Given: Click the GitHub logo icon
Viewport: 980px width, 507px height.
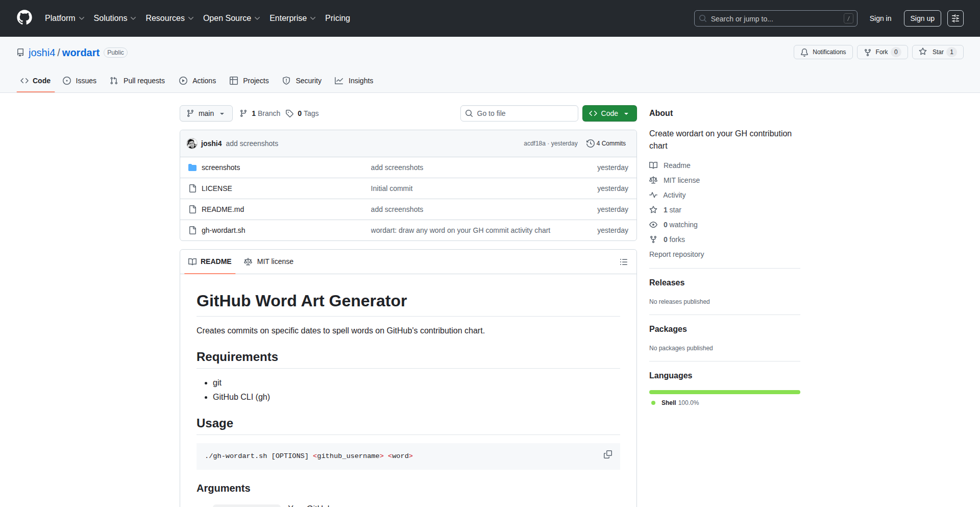Looking at the screenshot, I should [24, 18].
